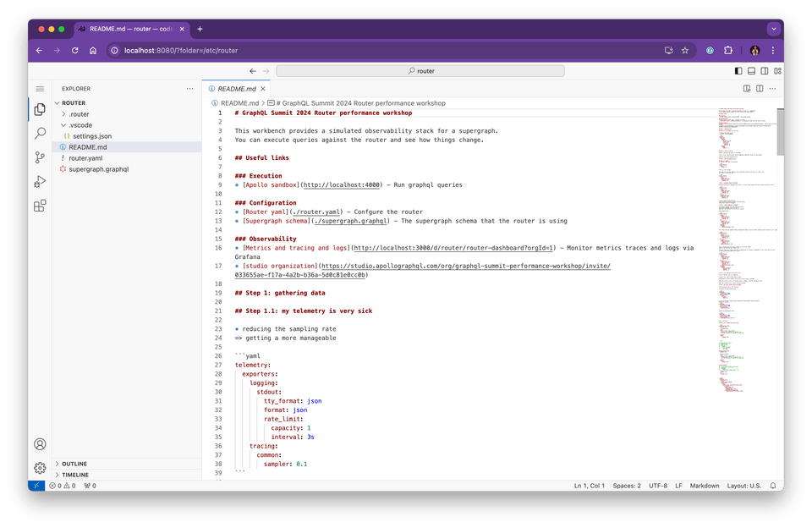Open the Chrome three-dot menu
Screen dimensions: 812x528
pos(772,50)
